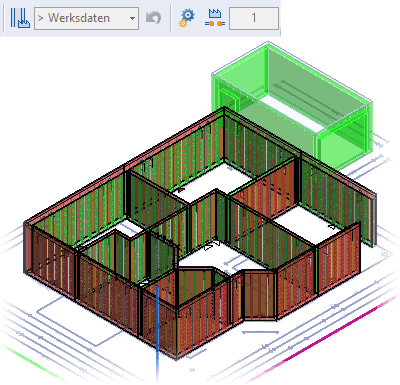Screen dimensions: 400x385
Task: Click the factory data icon beside Werksdaten
Action: tap(20, 18)
